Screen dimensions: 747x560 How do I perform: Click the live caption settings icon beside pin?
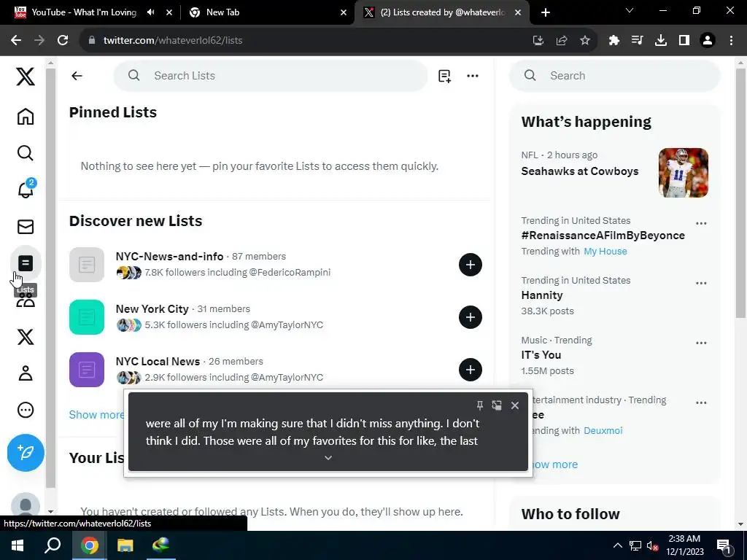click(497, 405)
